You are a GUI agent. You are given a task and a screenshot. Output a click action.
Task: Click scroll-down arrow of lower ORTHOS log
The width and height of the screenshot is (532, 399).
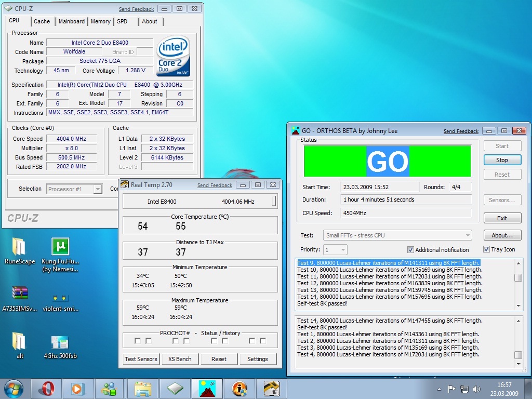[x=518, y=364]
